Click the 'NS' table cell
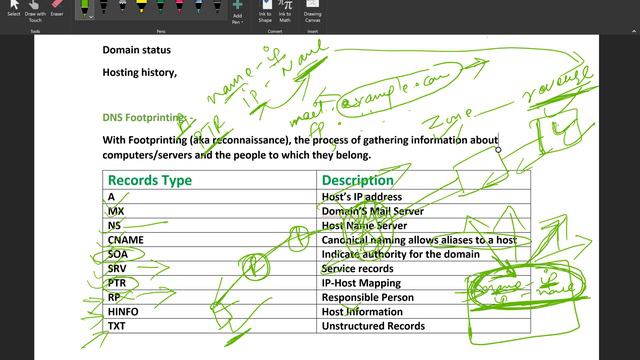The image size is (640, 360). (209, 225)
